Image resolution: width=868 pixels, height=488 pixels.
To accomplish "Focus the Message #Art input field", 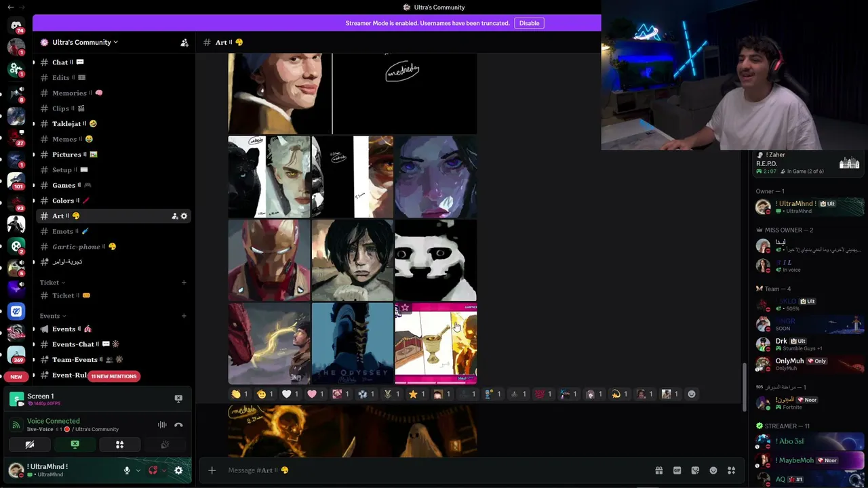I will point(434,470).
